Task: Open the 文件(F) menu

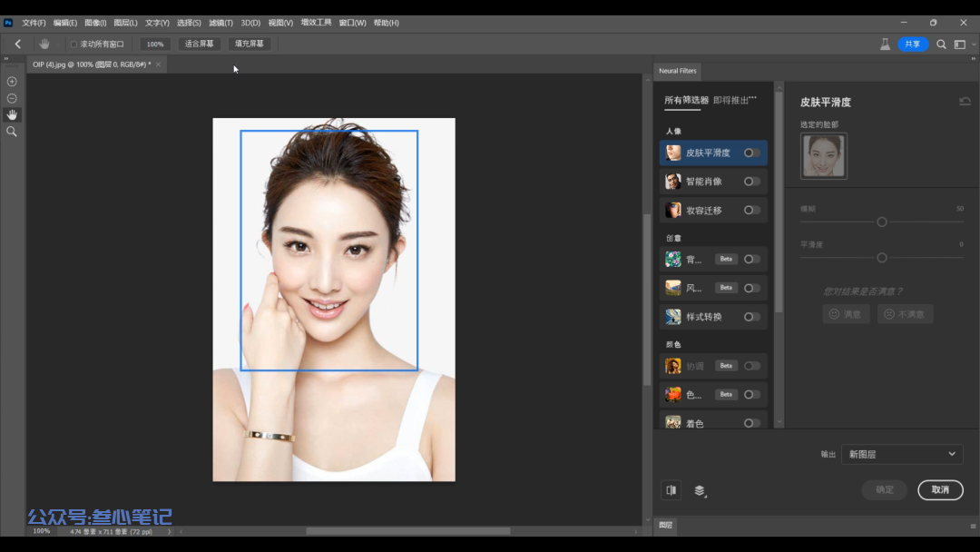Action: (34, 23)
